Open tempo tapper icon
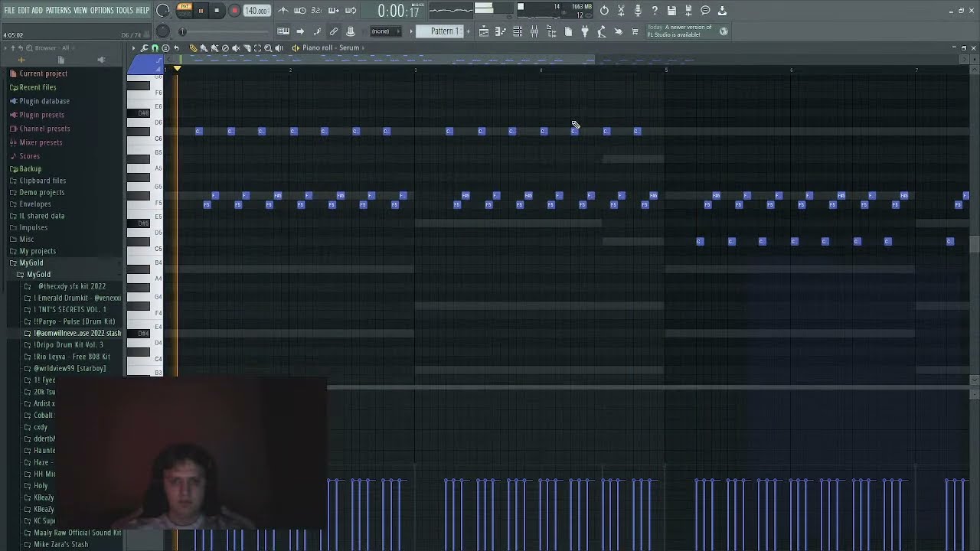Image resolution: width=980 pixels, height=551 pixels. coord(602,31)
